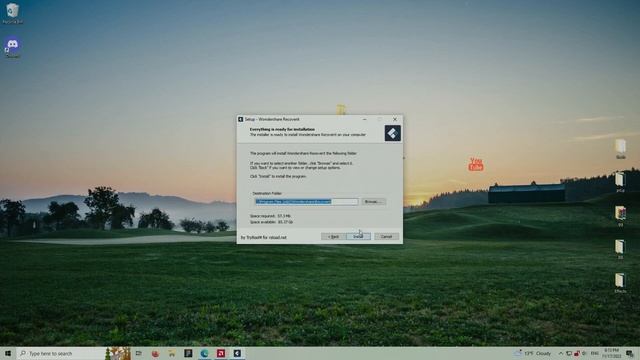Click inside the Destination Folder path field

pyautogui.click(x=307, y=202)
